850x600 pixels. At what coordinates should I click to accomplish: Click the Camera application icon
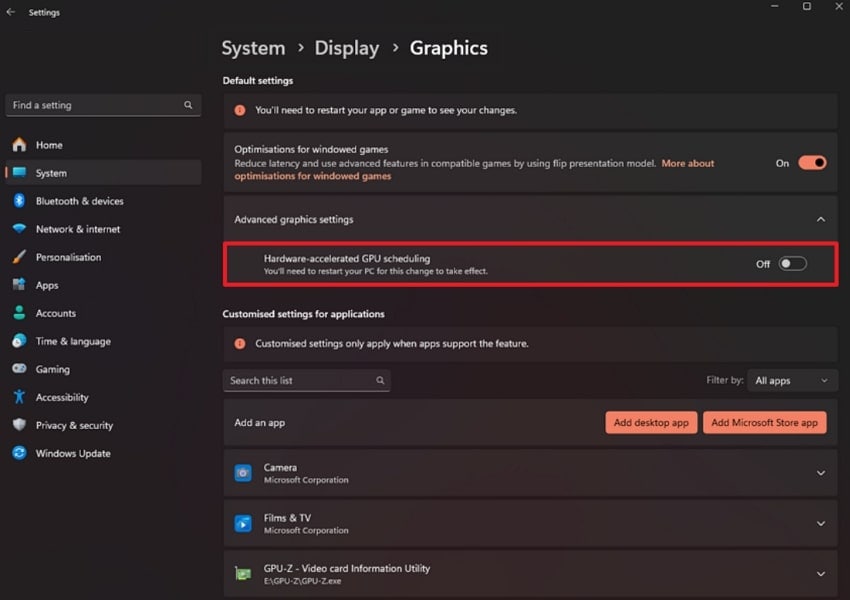(243, 472)
